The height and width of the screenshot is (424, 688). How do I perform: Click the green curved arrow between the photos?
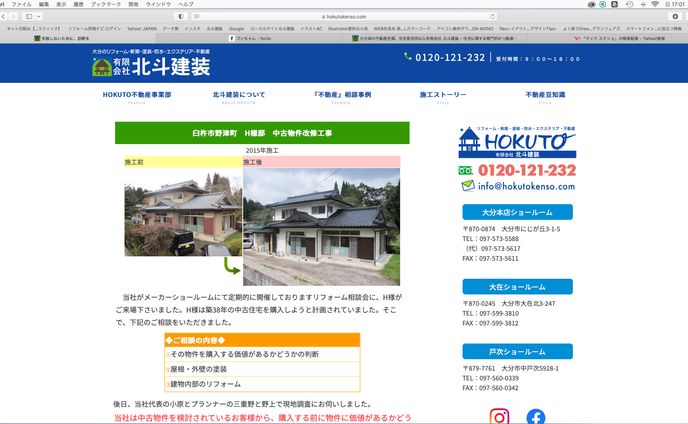click(232, 266)
